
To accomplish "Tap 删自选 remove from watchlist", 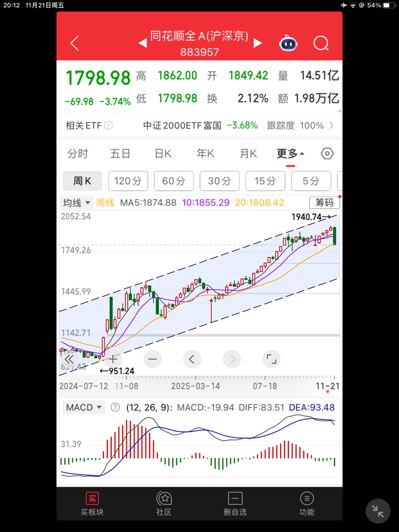I will pyautogui.click(x=235, y=504).
